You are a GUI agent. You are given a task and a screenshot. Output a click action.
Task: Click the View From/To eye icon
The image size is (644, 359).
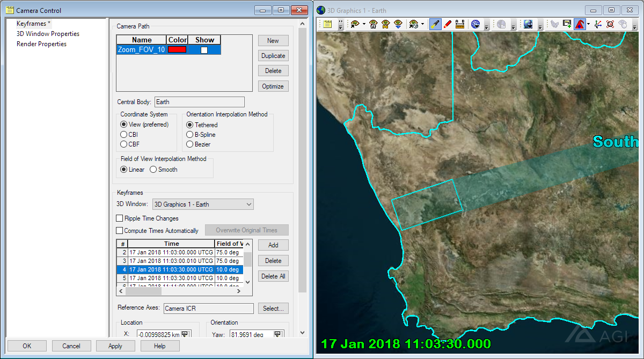click(x=355, y=24)
